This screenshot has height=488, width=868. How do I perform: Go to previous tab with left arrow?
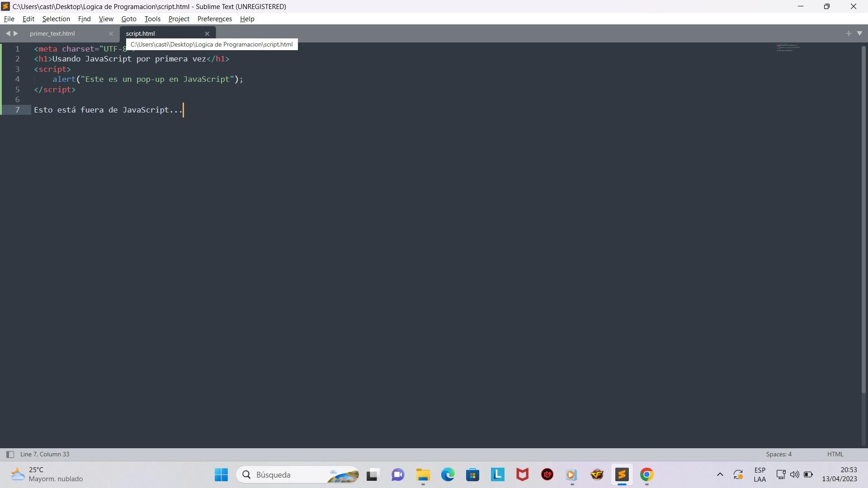[x=8, y=33]
